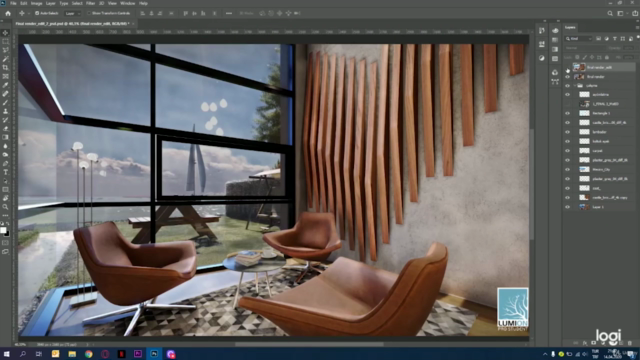Select the Path Selection tool
The width and height of the screenshot is (640, 360).
click(5, 181)
